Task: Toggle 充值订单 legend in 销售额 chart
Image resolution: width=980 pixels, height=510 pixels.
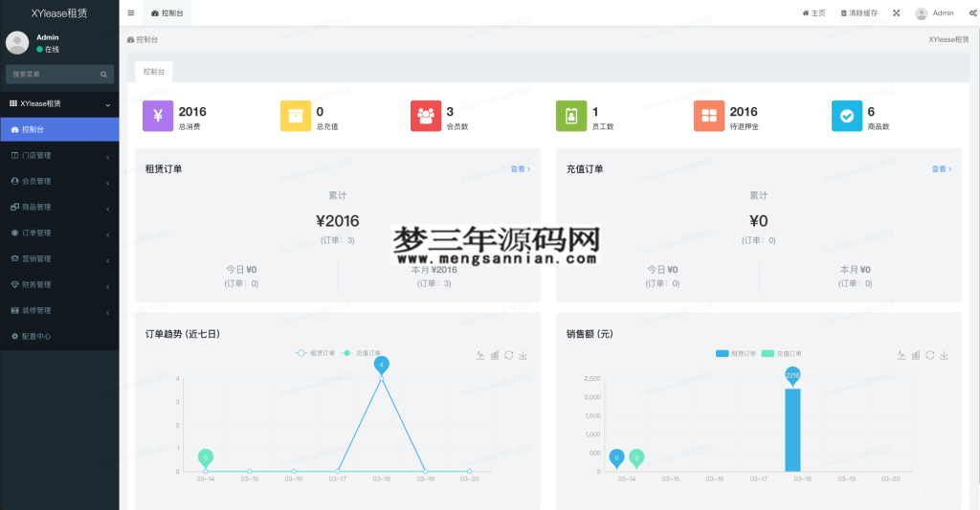Action: click(781, 354)
